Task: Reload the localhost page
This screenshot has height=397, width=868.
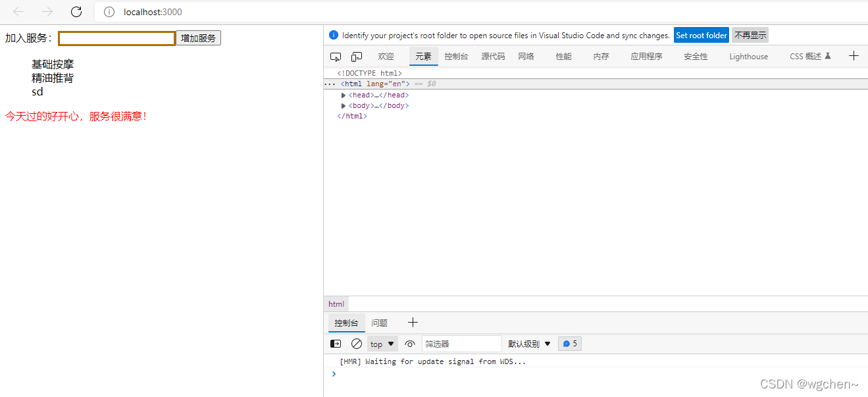Action: [76, 12]
